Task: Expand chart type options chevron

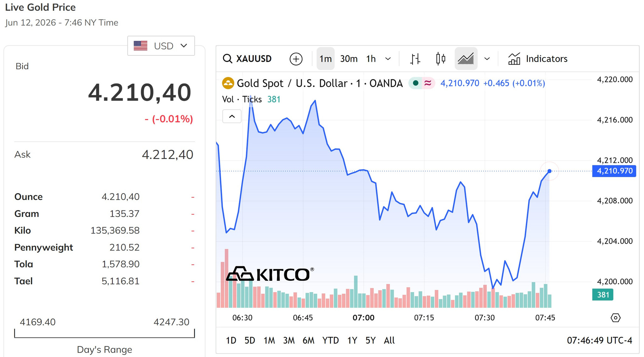Action: point(487,59)
